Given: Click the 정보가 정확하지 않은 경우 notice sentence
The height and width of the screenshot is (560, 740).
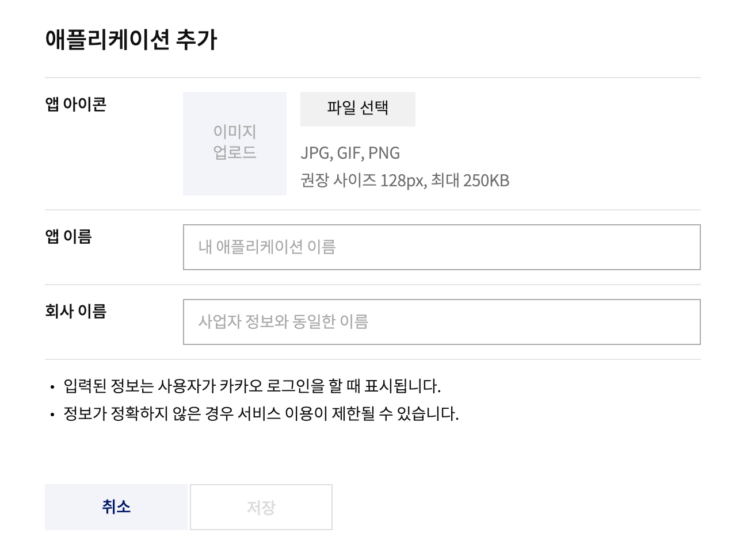Looking at the screenshot, I should (261, 413).
